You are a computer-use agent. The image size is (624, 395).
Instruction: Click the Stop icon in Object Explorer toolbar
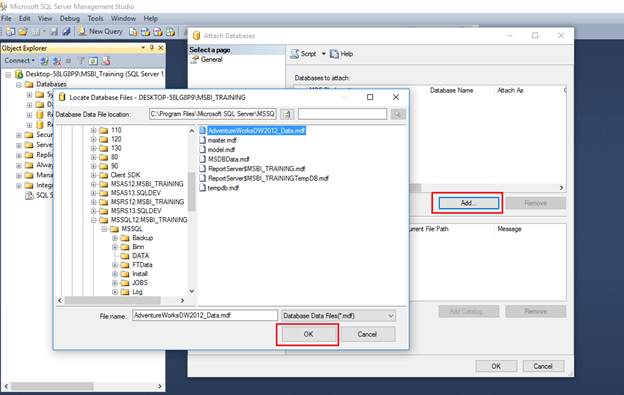(68, 61)
